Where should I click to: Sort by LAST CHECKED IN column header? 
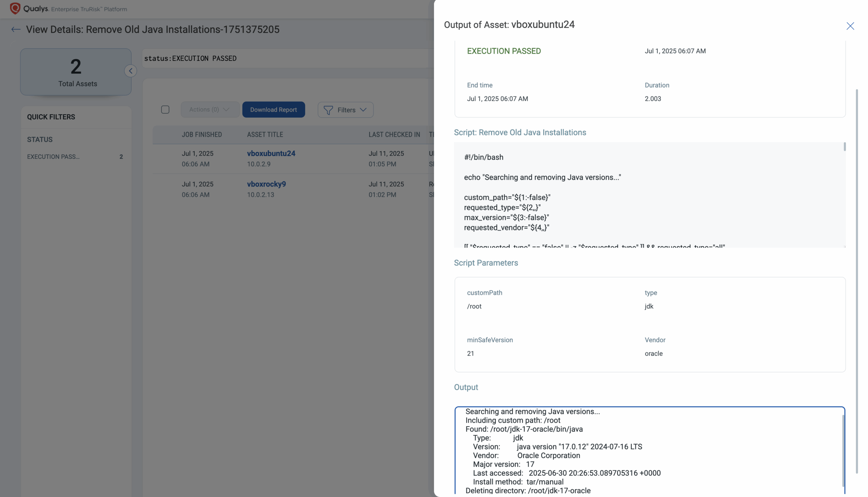(394, 134)
